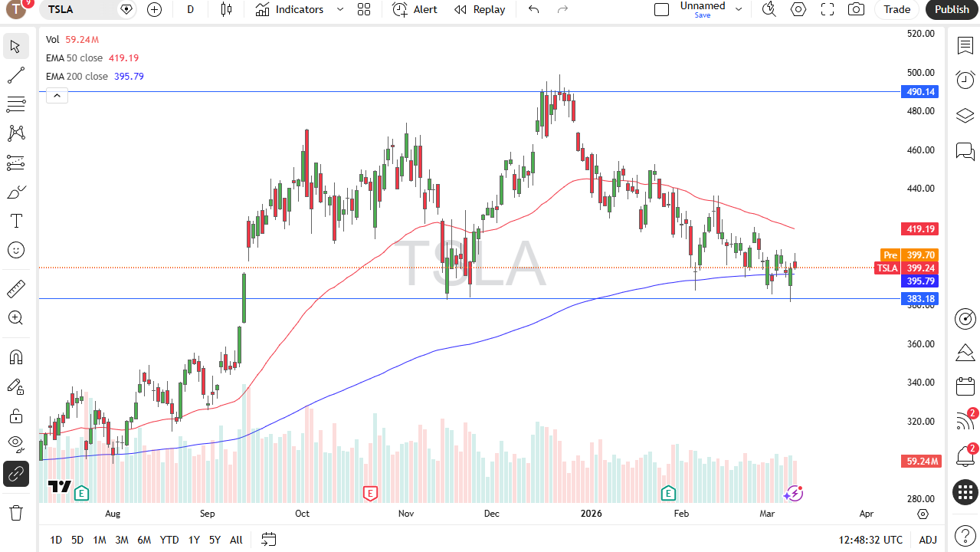Select the trend line drawing tool
The height and width of the screenshot is (552, 980).
(x=15, y=75)
